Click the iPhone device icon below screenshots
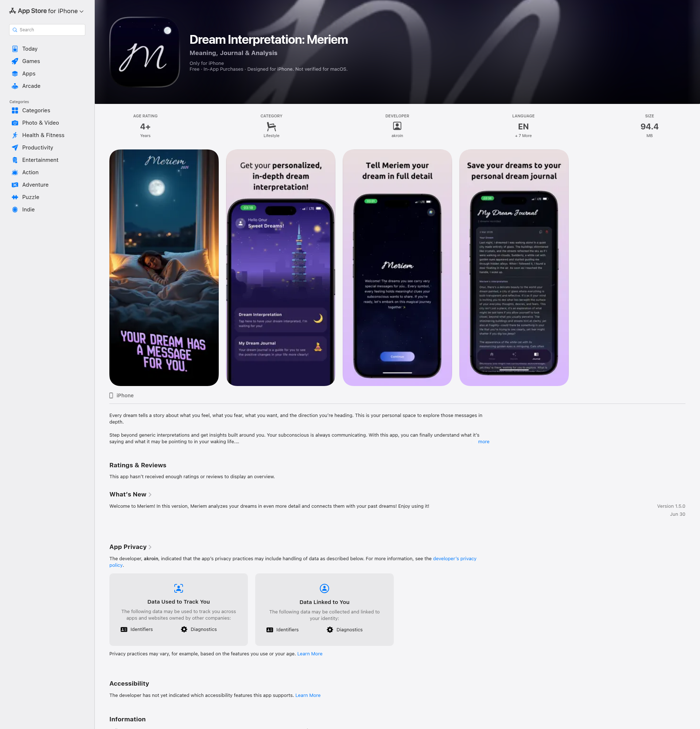The height and width of the screenshot is (729, 700). point(111,395)
